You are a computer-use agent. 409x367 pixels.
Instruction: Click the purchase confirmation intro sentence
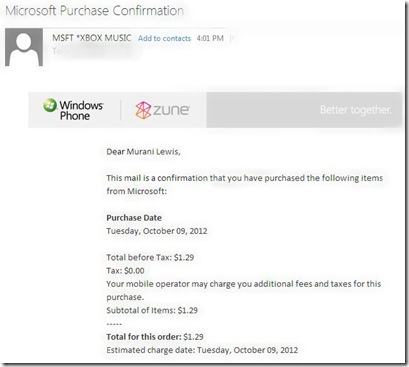[245, 184]
